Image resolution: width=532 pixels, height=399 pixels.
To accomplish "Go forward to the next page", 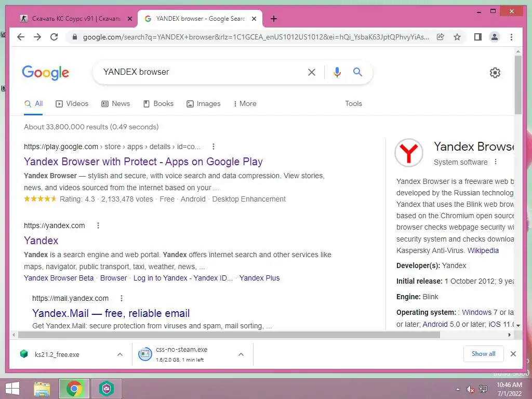I will click(x=37, y=37).
